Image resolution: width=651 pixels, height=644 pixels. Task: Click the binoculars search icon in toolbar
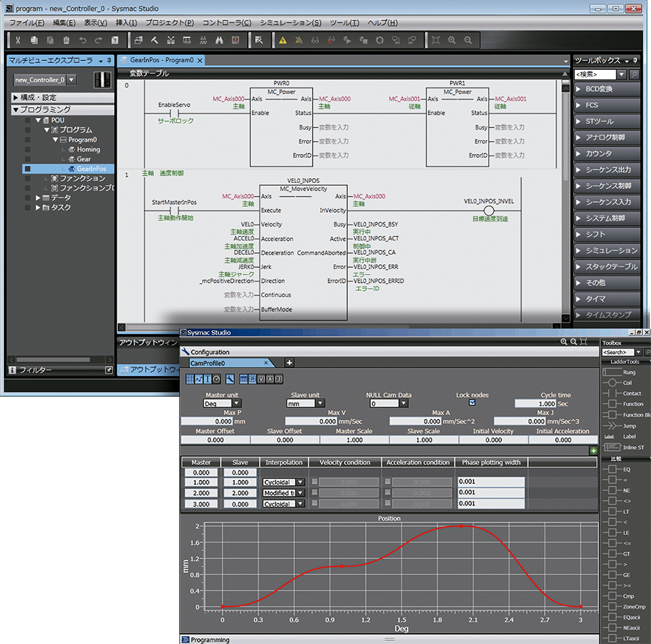pyautogui.click(x=219, y=40)
